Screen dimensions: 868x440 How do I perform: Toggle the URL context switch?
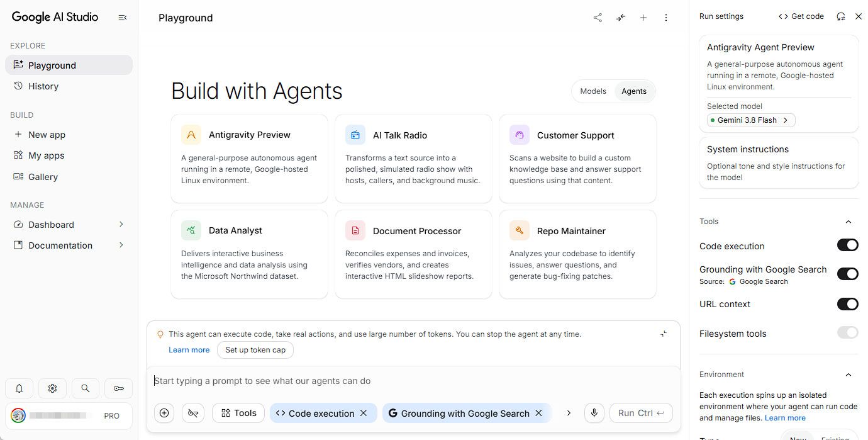(847, 304)
